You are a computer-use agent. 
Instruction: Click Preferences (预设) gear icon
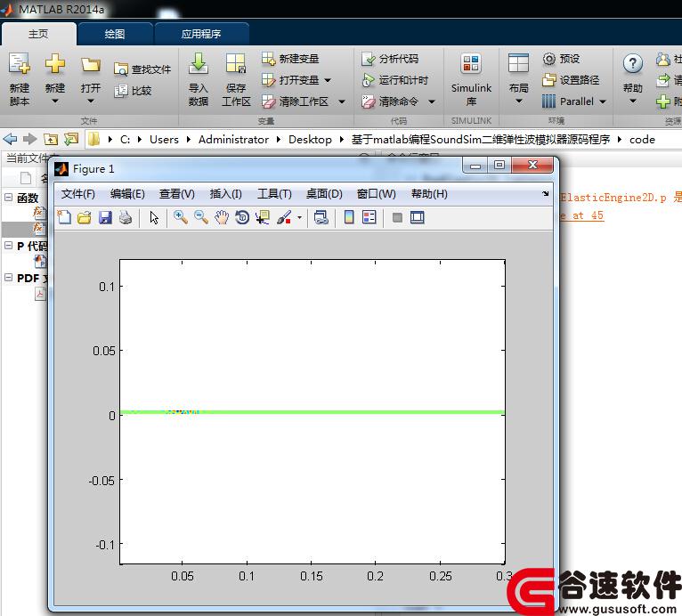[549, 59]
